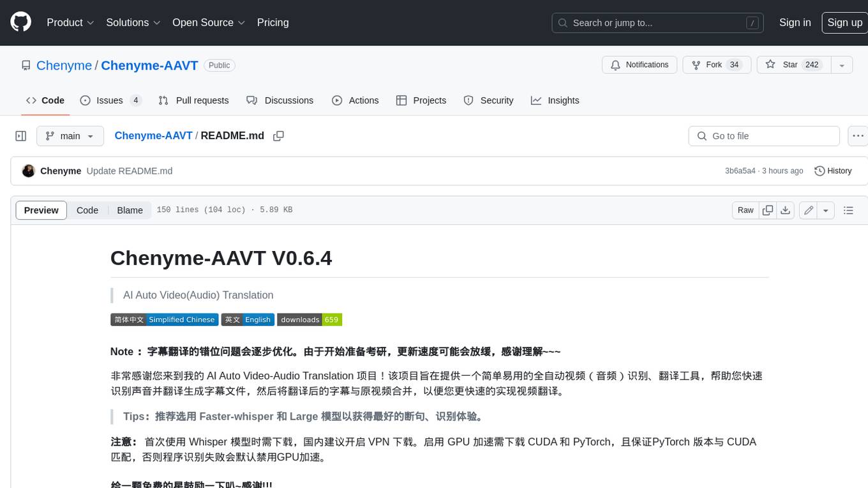Screen dimensions: 868x488
Task: Expand the Product menu
Action: point(70,22)
